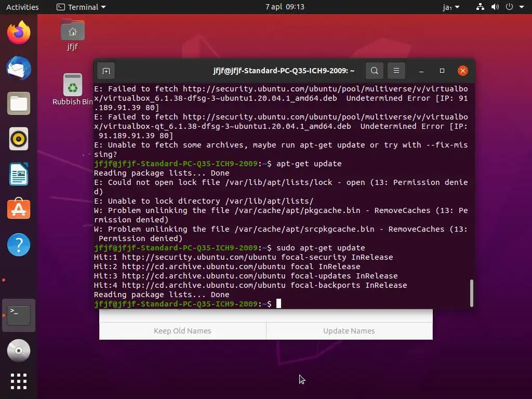
Task: Click the pkgcache.bin warning line
Action: [x=281, y=215]
